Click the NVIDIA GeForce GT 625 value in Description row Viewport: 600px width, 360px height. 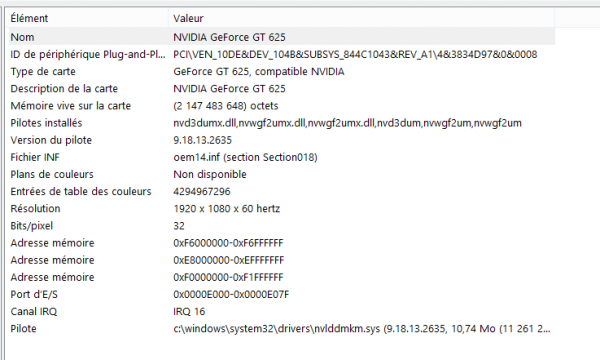tap(229, 89)
